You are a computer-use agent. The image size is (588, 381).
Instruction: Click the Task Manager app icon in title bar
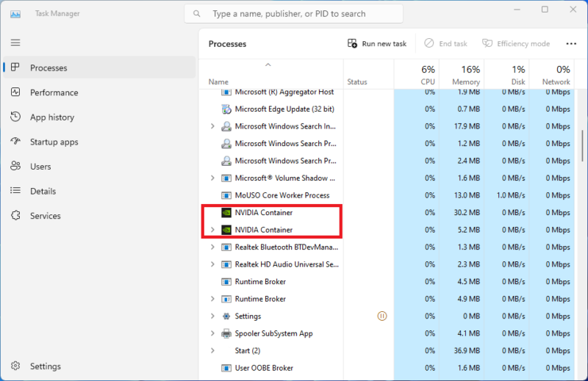(x=15, y=14)
